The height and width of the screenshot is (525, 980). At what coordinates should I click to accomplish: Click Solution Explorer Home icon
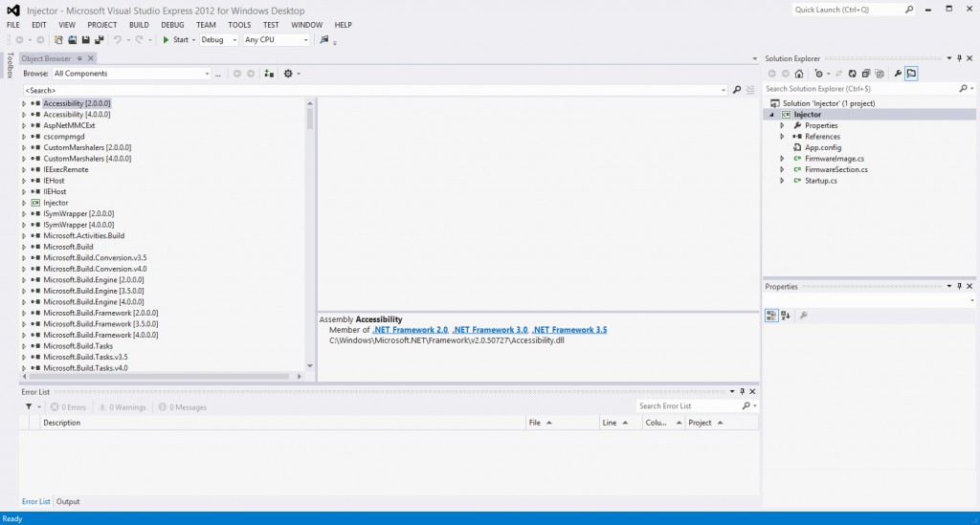[799, 74]
